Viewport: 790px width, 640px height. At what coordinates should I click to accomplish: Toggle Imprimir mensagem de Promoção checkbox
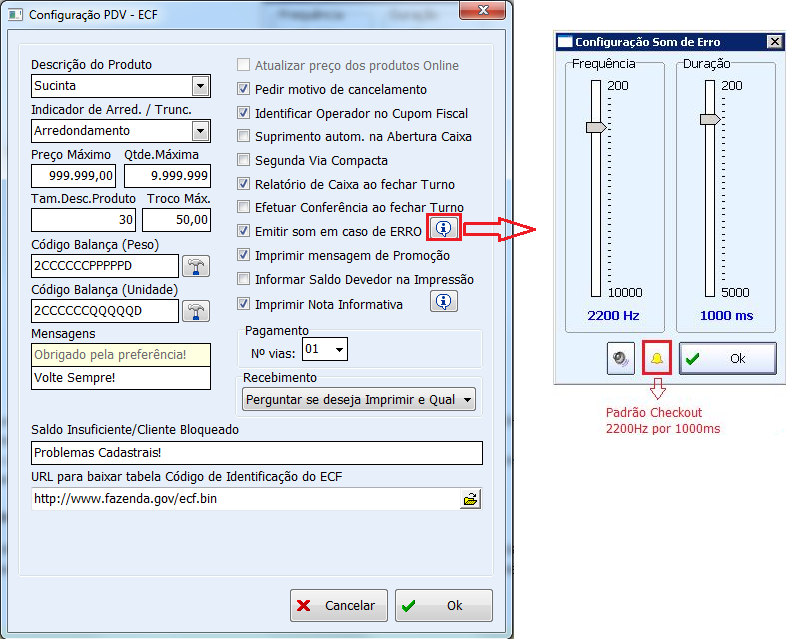pyautogui.click(x=243, y=255)
